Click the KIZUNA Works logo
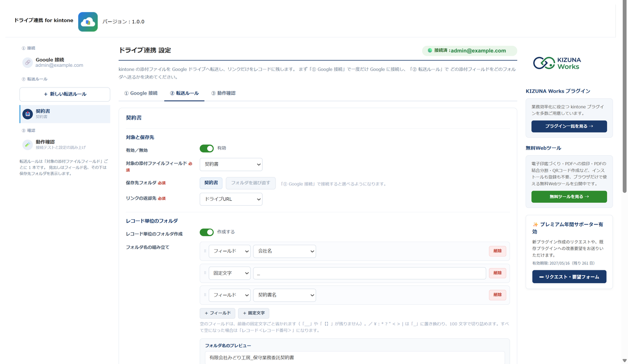628x364 pixels. pyautogui.click(x=556, y=63)
